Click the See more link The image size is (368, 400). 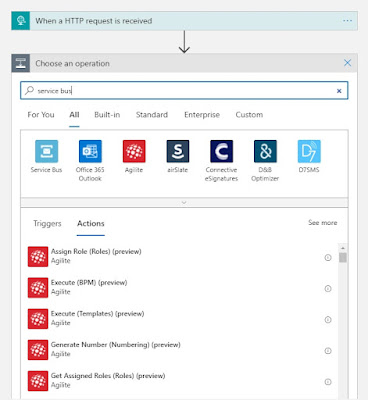[x=322, y=222]
